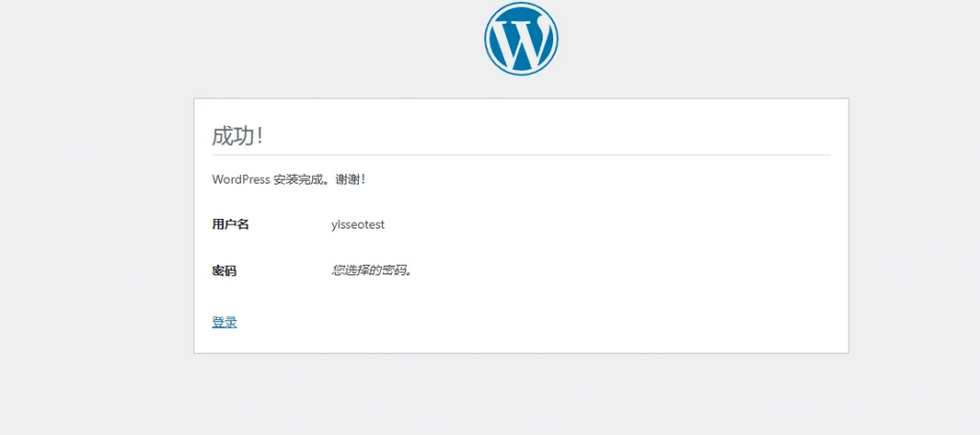Click the text WordPress 安装完成。谢谢!
This screenshot has height=435, width=980.
pyautogui.click(x=289, y=180)
